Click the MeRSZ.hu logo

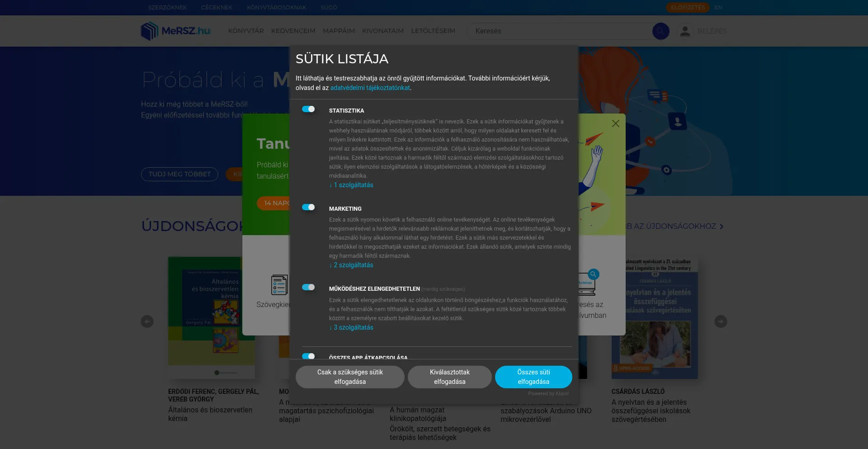[x=175, y=31]
